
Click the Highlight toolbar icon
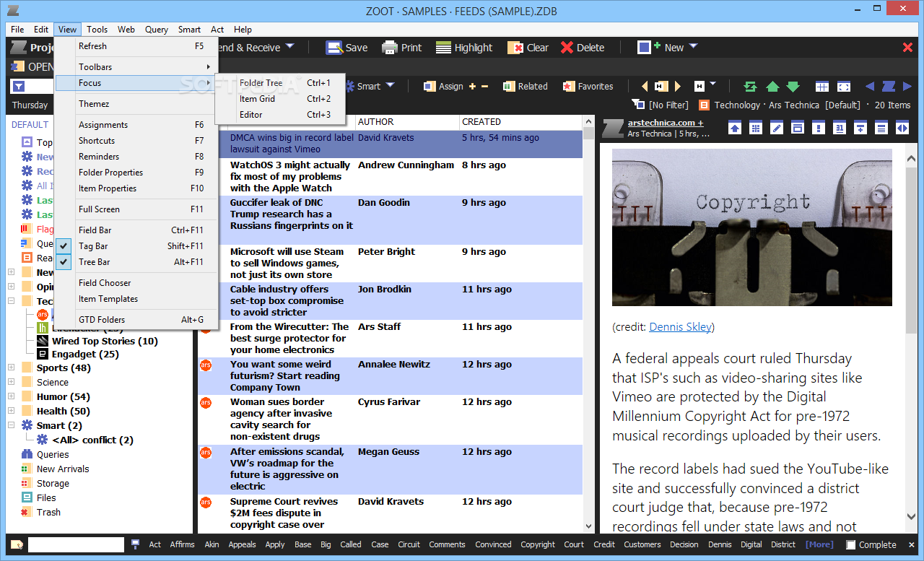pyautogui.click(x=443, y=48)
